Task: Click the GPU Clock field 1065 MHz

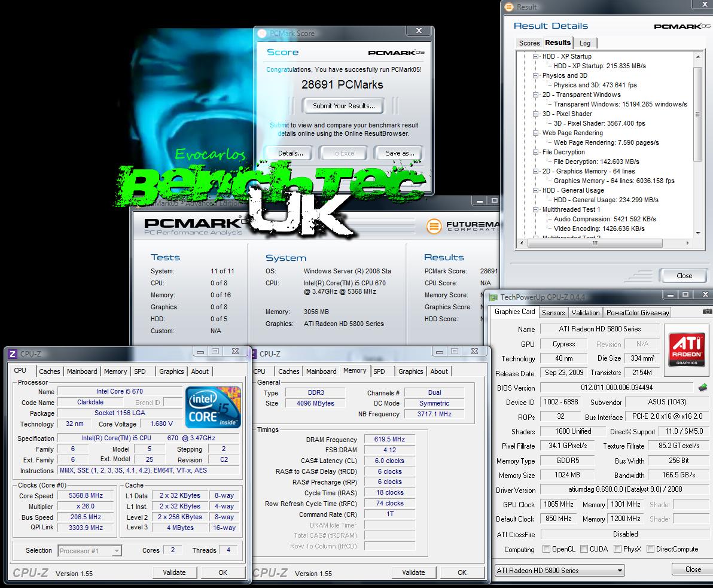Action: pyautogui.click(x=559, y=504)
